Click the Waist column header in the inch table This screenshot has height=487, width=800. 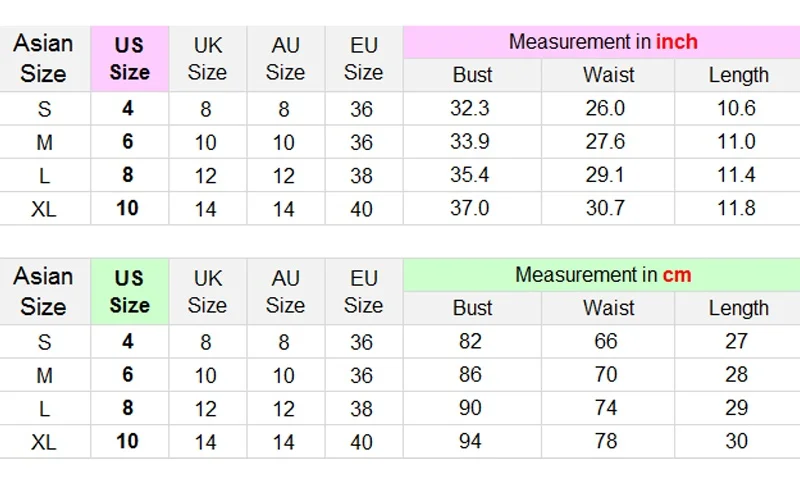tap(609, 75)
